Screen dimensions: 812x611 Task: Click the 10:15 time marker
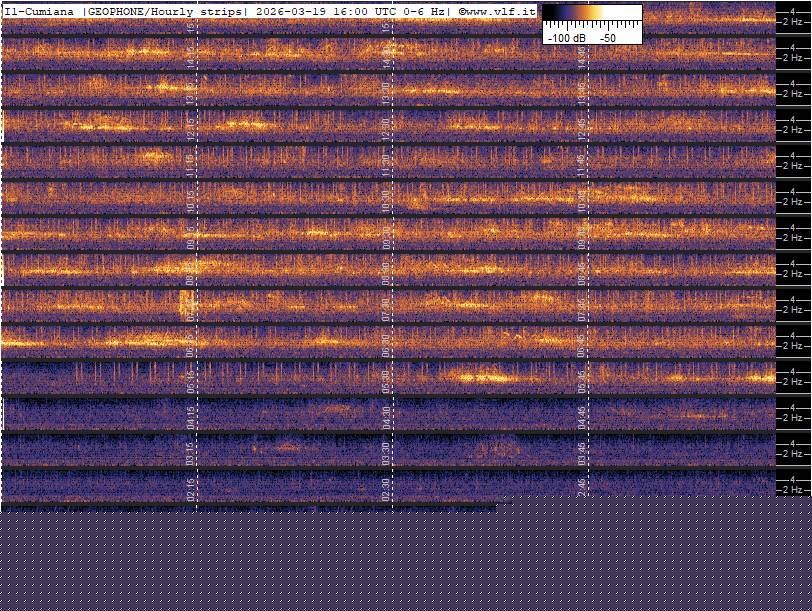191,200
